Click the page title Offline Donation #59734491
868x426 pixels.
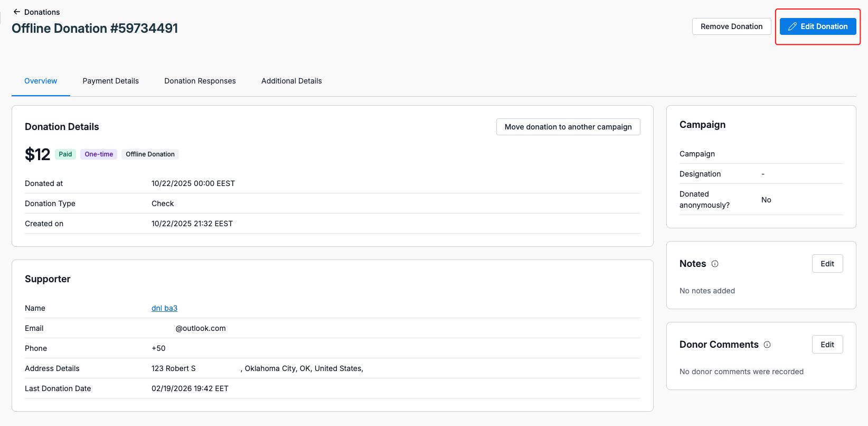(95, 29)
